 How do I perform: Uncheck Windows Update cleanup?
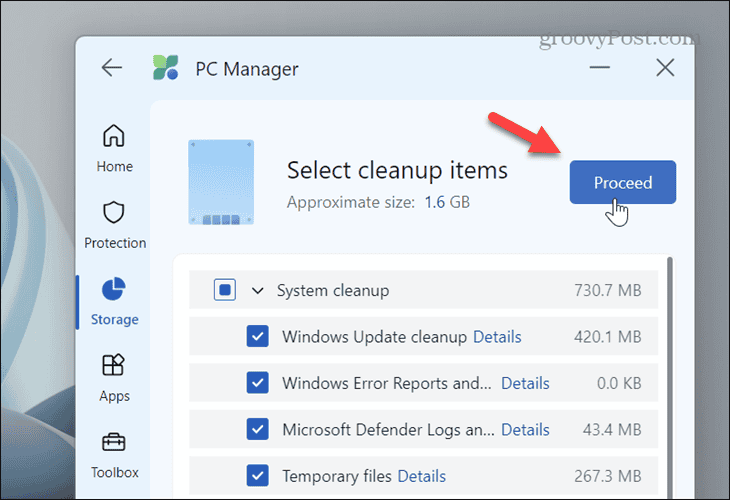(257, 337)
